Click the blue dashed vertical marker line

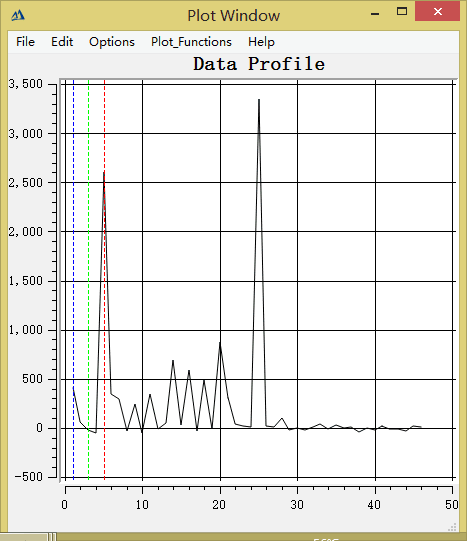pos(73,279)
